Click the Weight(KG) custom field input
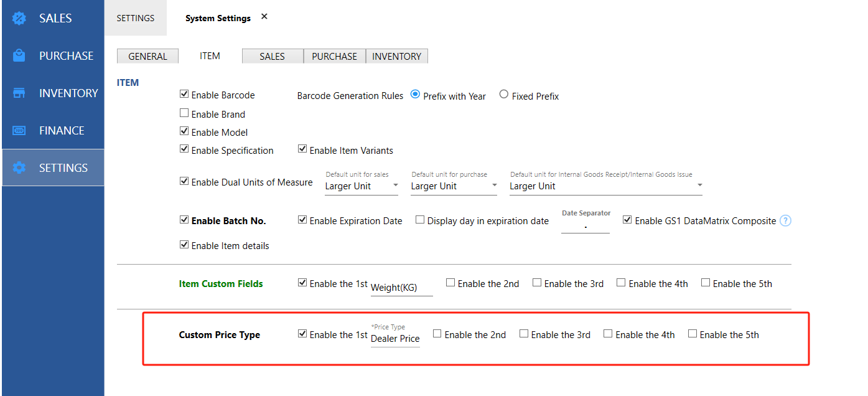The height and width of the screenshot is (396, 868). 401,288
